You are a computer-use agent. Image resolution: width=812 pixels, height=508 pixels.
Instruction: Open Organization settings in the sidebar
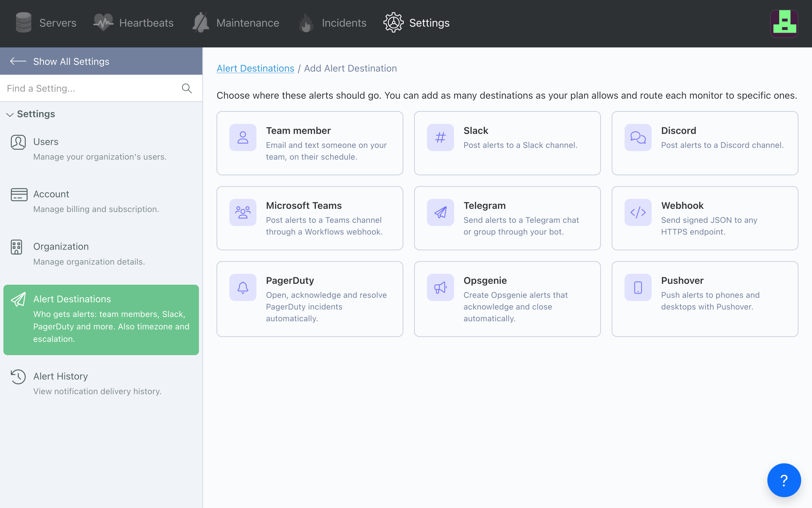[x=101, y=254]
